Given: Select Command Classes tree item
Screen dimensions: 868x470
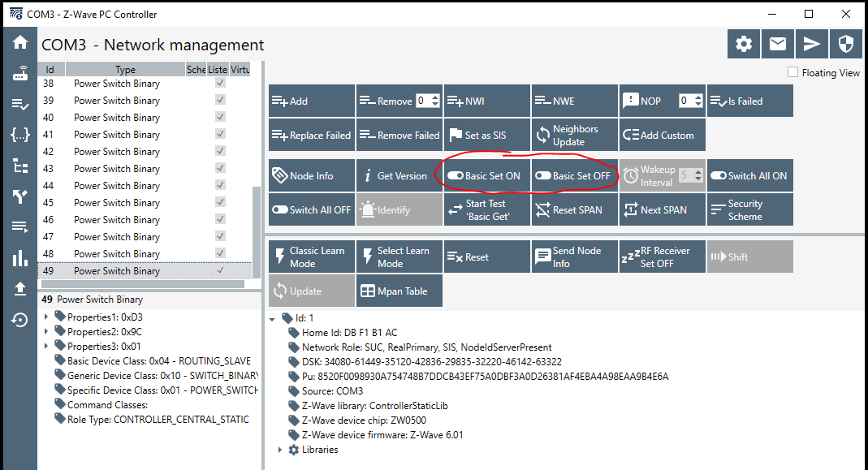Looking at the screenshot, I should pyautogui.click(x=107, y=405).
